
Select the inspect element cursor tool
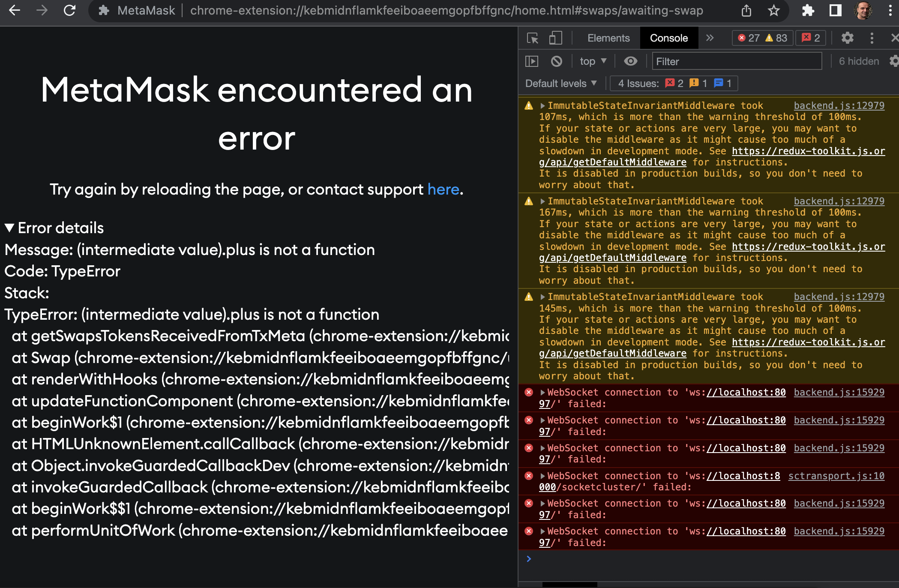coord(533,38)
